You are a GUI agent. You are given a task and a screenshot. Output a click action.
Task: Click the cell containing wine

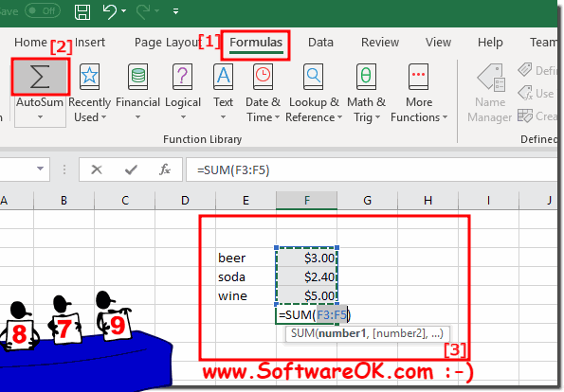(x=246, y=295)
